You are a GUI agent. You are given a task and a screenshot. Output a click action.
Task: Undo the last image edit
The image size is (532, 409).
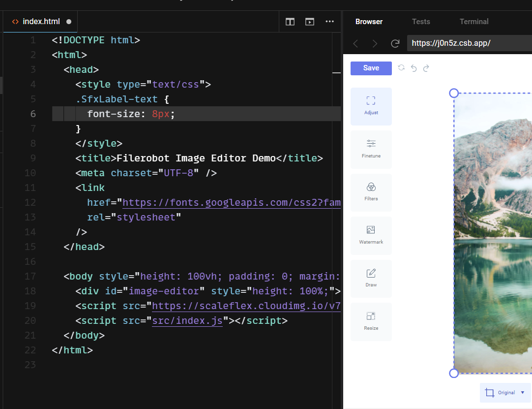coord(413,68)
